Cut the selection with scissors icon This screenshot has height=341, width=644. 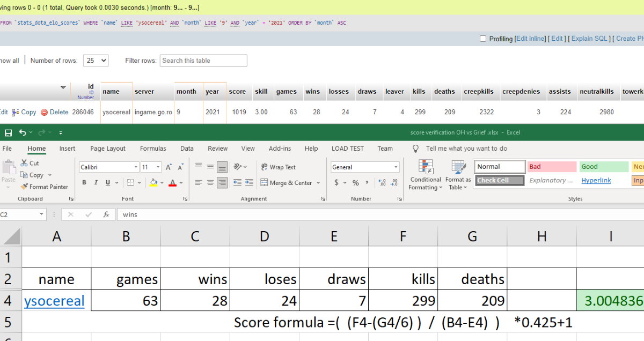(x=30, y=163)
